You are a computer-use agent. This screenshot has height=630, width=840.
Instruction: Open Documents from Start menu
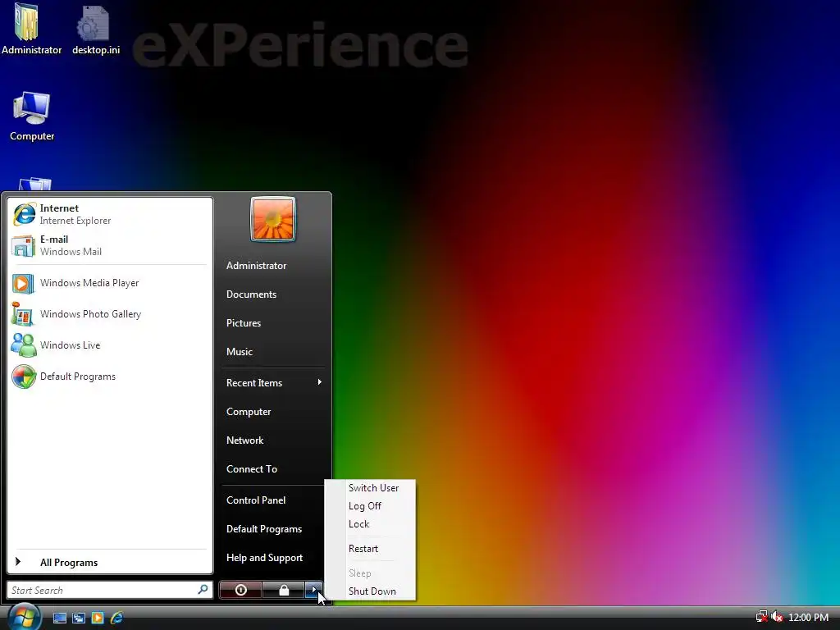click(x=273, y=294)
